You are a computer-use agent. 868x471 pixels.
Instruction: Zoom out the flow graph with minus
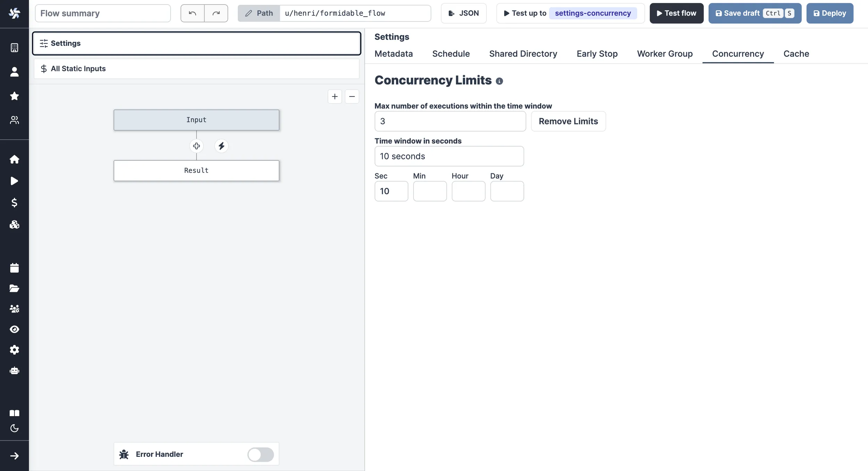(x=352, y=97)
